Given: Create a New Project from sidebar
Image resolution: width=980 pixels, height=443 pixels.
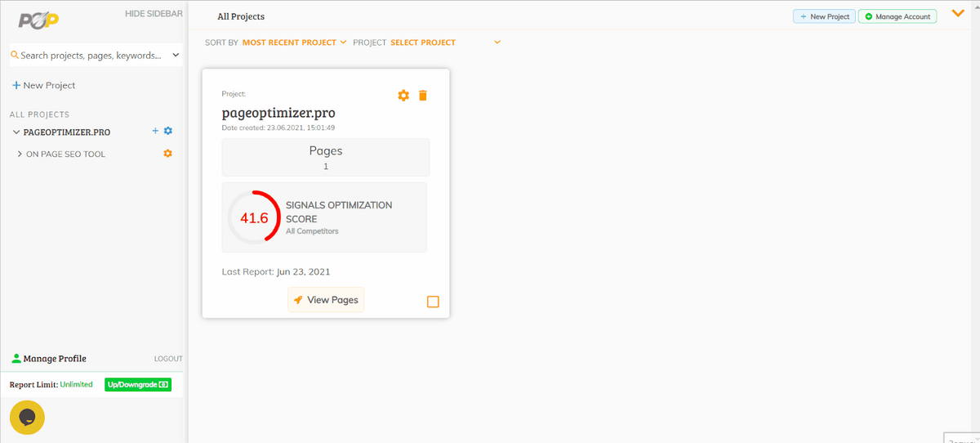Looking at the screenshot, I should point(43,85).
